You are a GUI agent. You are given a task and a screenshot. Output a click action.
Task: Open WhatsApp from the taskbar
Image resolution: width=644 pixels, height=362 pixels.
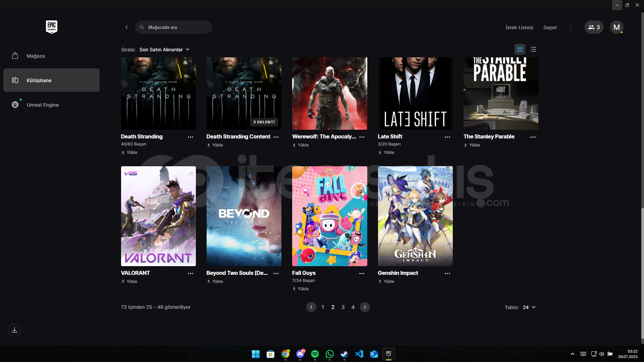click(x=330, y=354)
